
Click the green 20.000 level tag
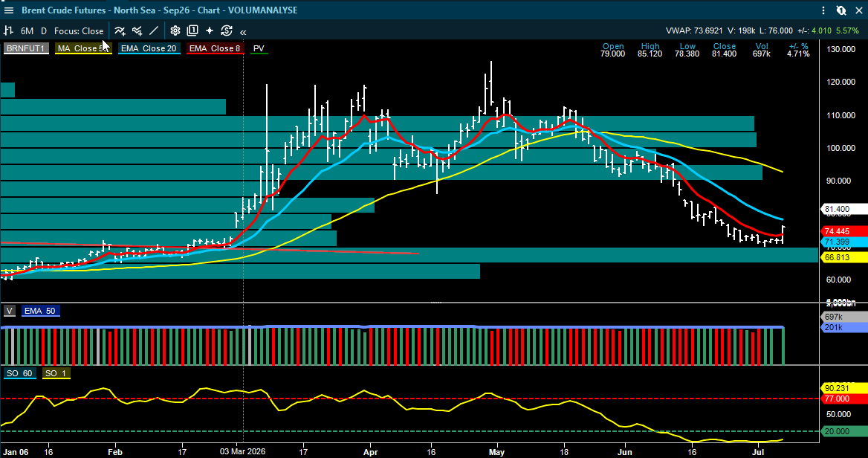click(843, 431)
